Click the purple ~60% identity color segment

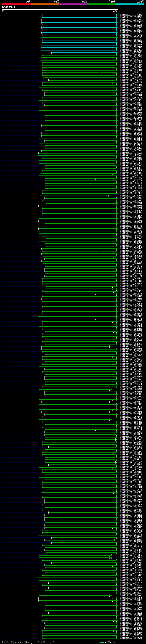coord(73,4)
